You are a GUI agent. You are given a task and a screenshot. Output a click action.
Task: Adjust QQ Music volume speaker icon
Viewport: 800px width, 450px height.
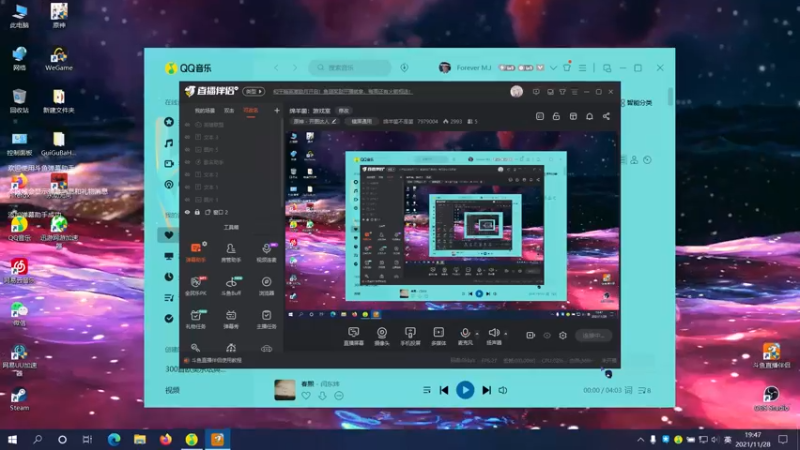coord(503,390)
